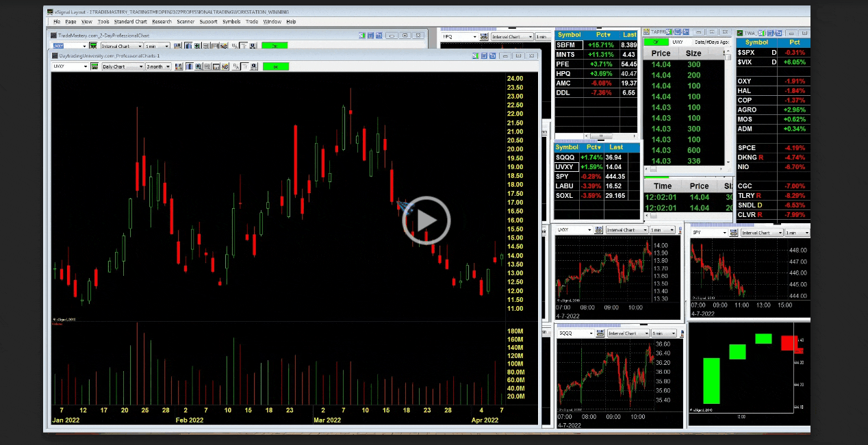Image resolution: width=868 pixels, height=445 pixels.
Task: Click the symbol lookup icon in the small UVXY chart
Action: [x=598, y=230]
